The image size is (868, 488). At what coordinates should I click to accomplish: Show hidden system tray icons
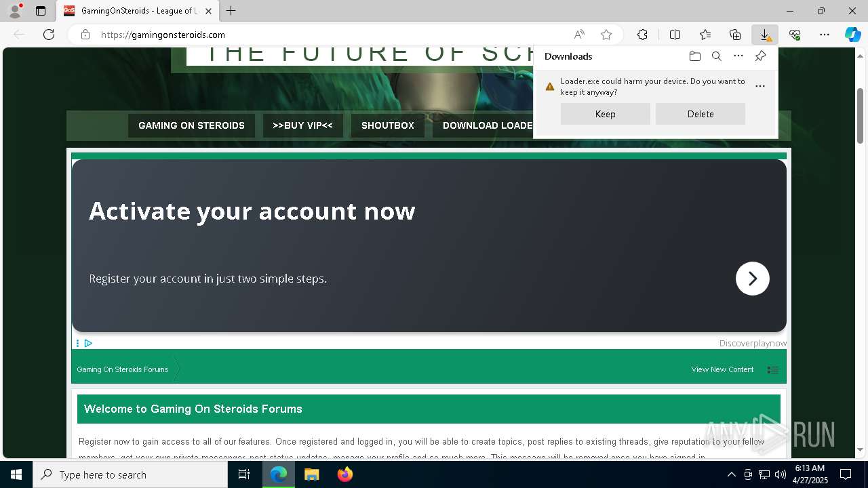coord(731,474)
